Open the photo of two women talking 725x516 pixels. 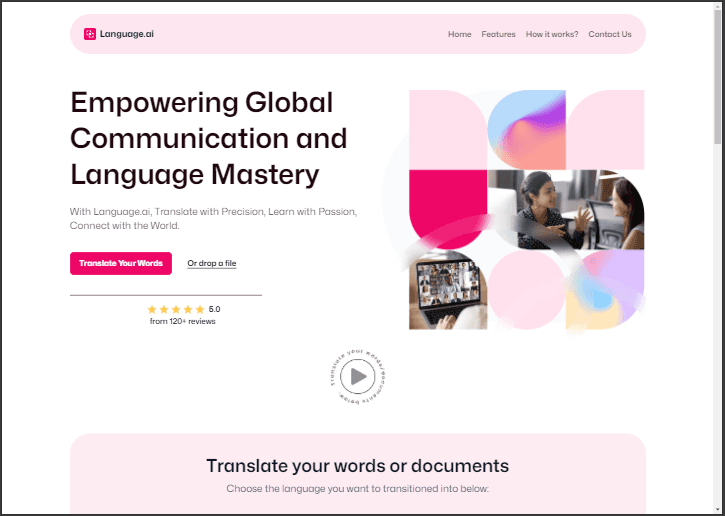566,209
